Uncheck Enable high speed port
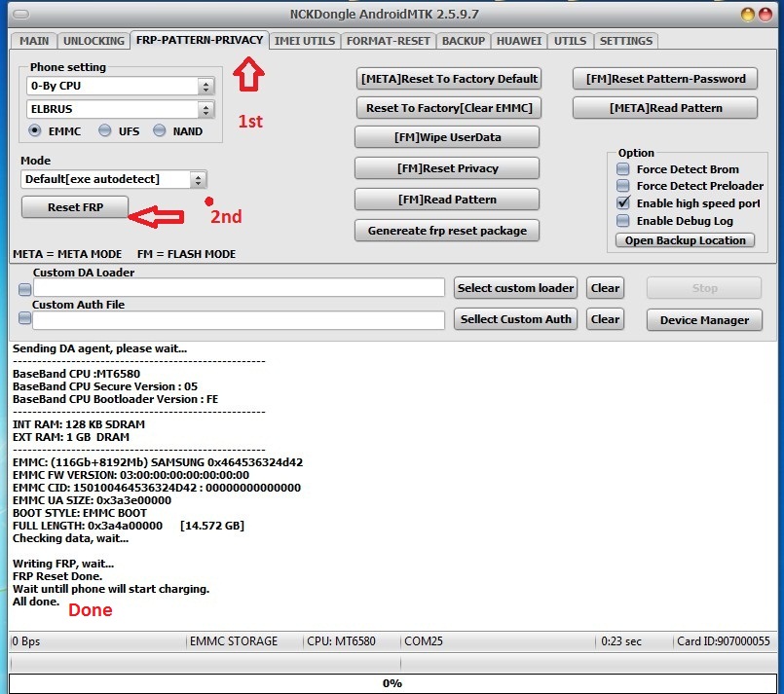 pos(623,202)
